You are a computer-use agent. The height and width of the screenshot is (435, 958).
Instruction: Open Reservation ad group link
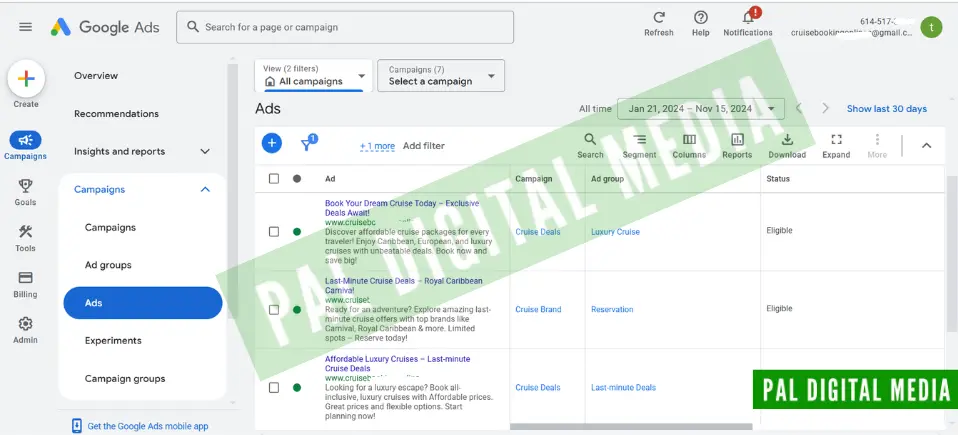pyautogui.click(x=612, y=310)
